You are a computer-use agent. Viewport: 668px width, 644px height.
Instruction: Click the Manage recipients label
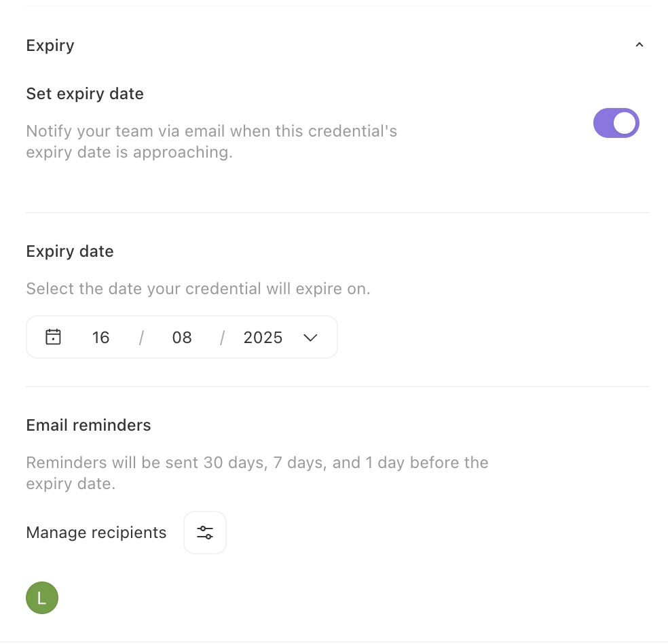coord(96,533)
